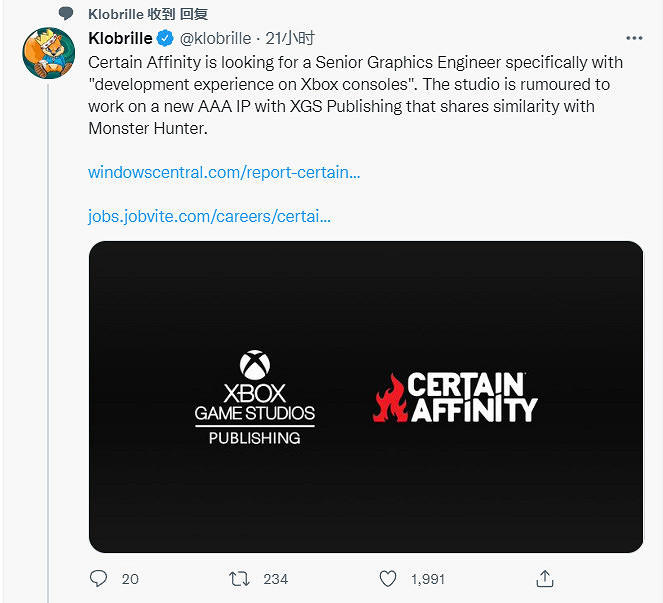Open the share tweet icon

(545, 578)
